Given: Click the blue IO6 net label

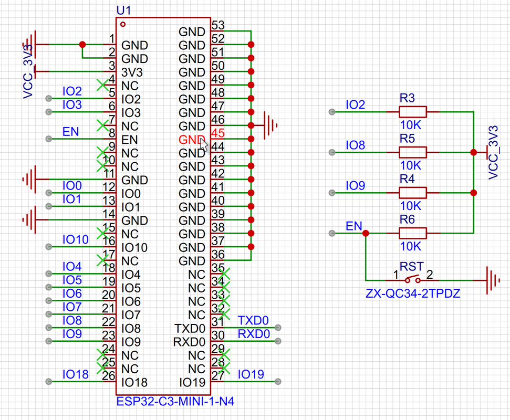Looking at the screenshot, I should [72, 293].
